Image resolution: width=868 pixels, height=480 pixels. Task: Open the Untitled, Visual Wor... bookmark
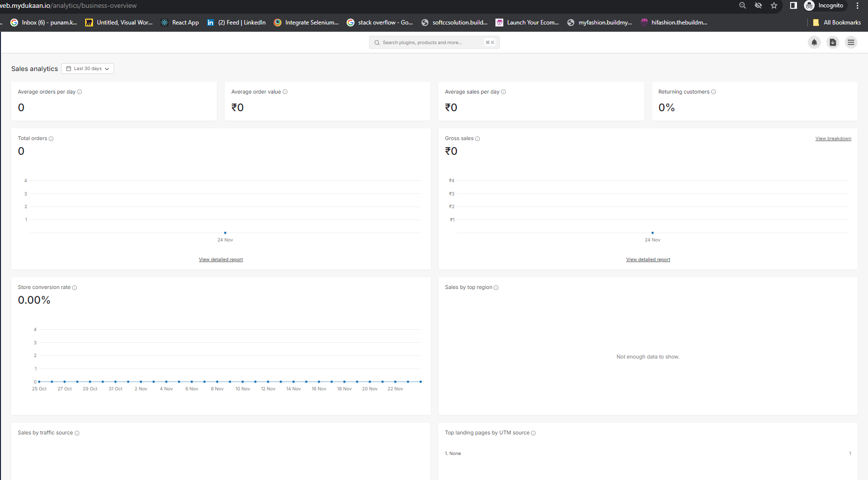click(x=119, y=23)
